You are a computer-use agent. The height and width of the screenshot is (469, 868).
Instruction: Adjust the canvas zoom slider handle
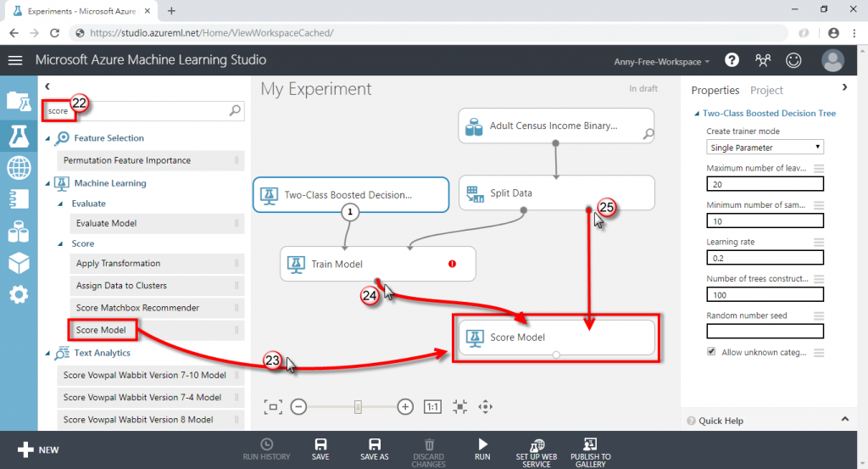[x=359, y=407]
